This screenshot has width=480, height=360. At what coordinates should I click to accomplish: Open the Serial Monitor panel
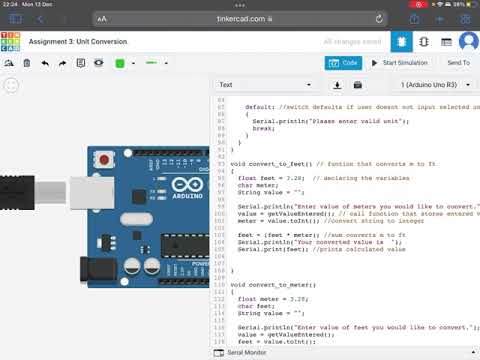[x=240, y=353]
